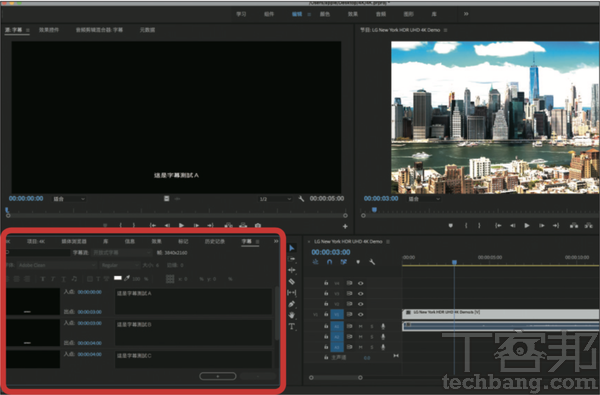Go to Out point in program monitor
Screen dimensions: 600x395
(x=556, y=225)
